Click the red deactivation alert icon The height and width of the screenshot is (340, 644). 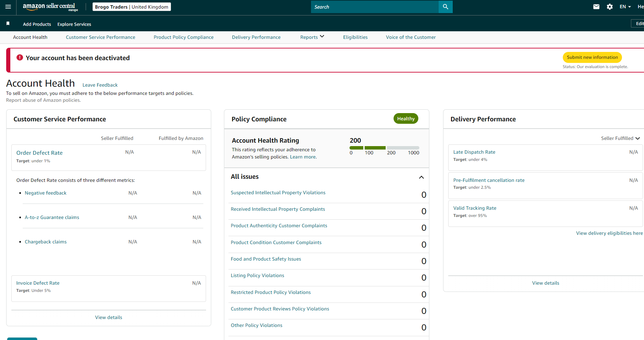[x=20, y=58]
